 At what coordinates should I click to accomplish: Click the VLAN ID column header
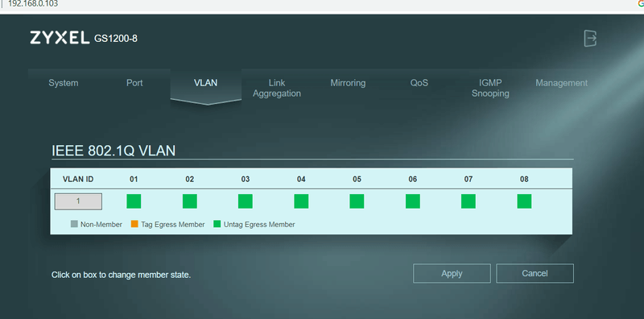click(x=78, y=179)
